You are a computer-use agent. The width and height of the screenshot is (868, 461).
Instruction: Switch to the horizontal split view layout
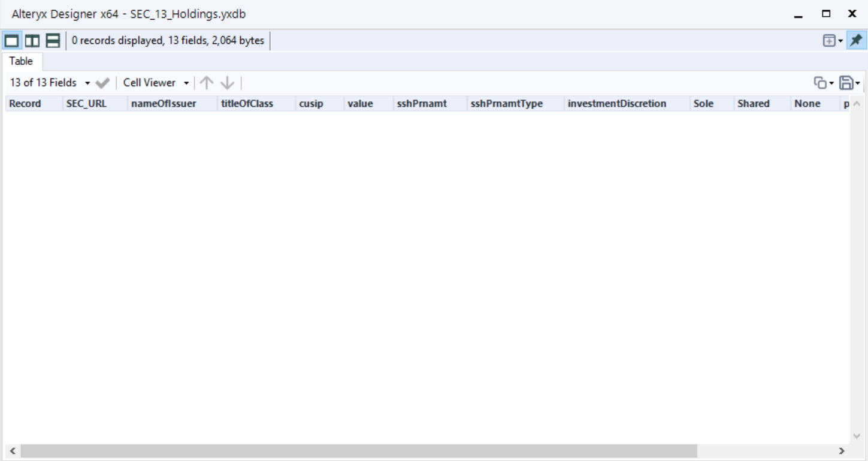pos(32,40)
